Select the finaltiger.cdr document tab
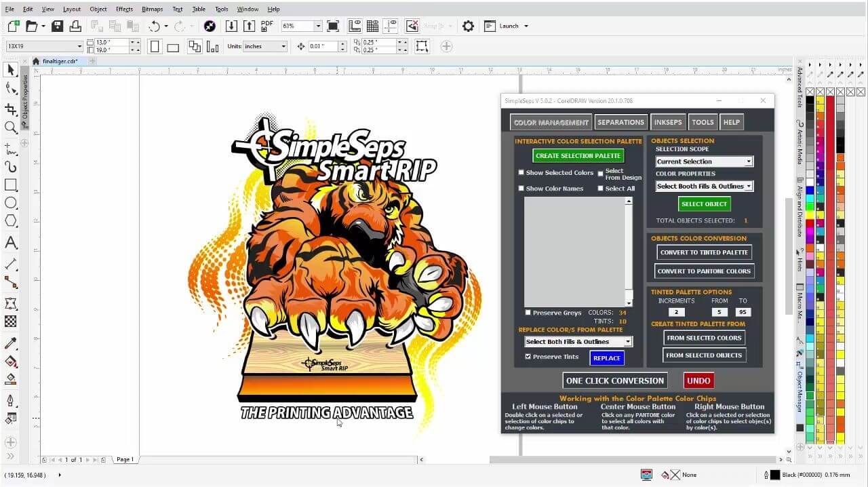 tap(60, 61)
